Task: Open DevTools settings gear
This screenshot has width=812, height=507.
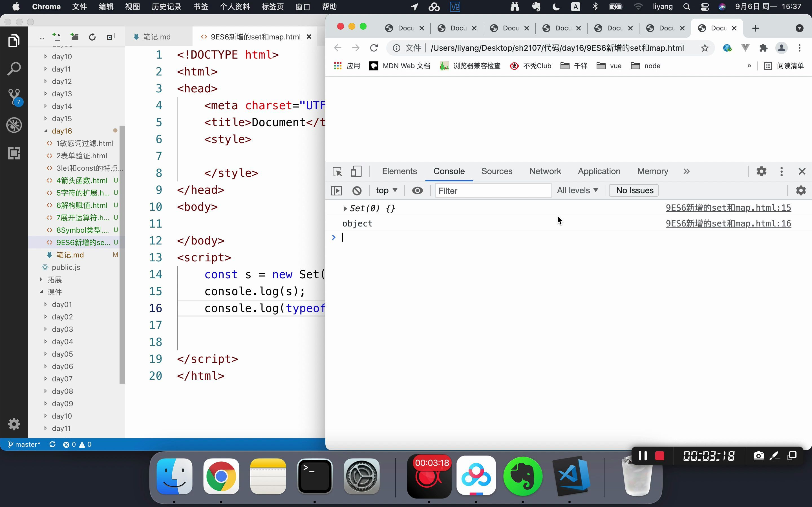Action: pos(761,171)
